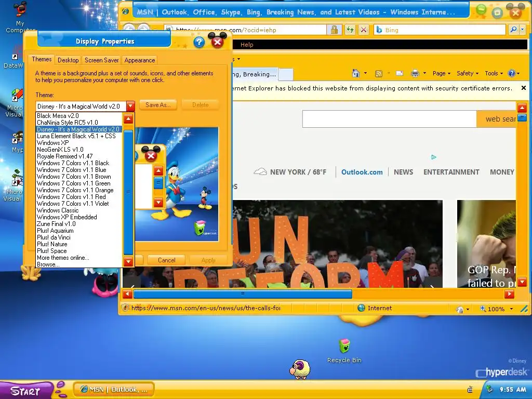
Task: Open the Tools menu dropdown in IE
Action: click(x=494, y=73)
